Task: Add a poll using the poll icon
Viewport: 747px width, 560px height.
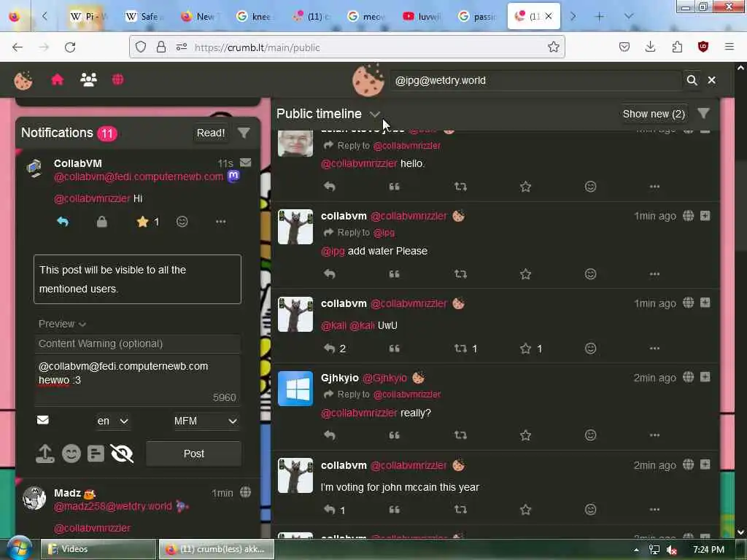Action: [96, 454]
